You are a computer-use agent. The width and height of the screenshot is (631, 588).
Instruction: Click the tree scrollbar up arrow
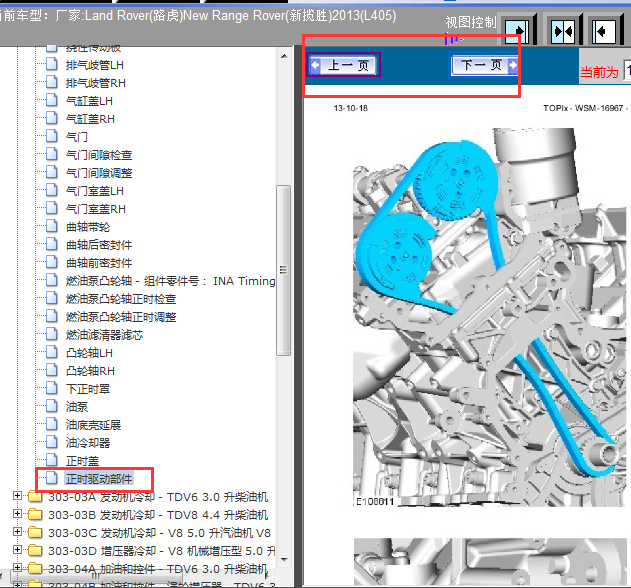284,56
